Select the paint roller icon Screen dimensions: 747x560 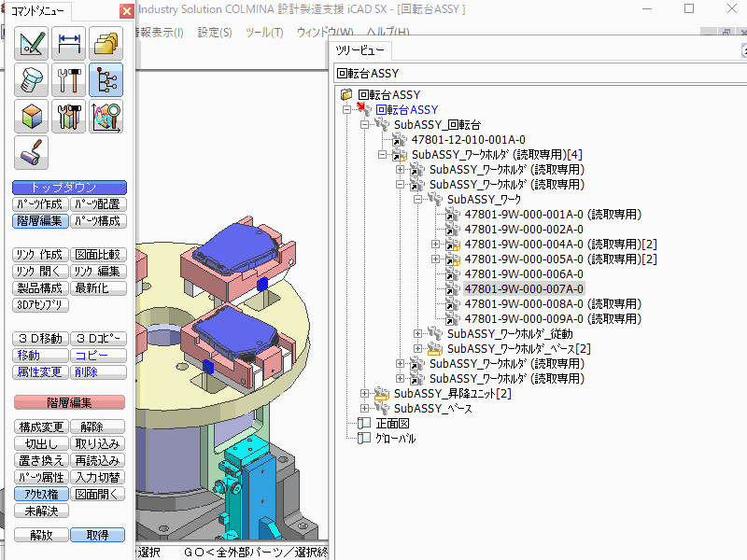(31, 152)
